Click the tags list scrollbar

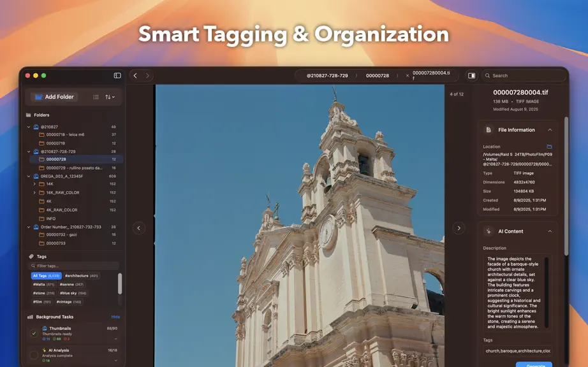pos(120,284)
